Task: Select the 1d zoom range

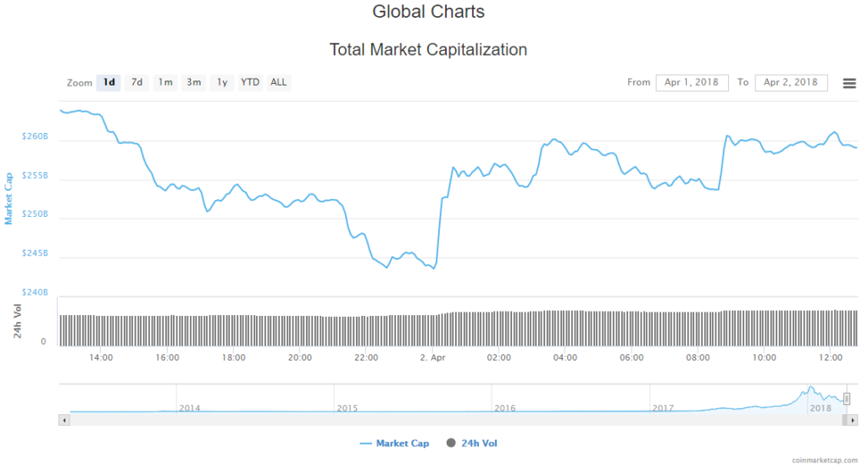Action: coord(108,82)
